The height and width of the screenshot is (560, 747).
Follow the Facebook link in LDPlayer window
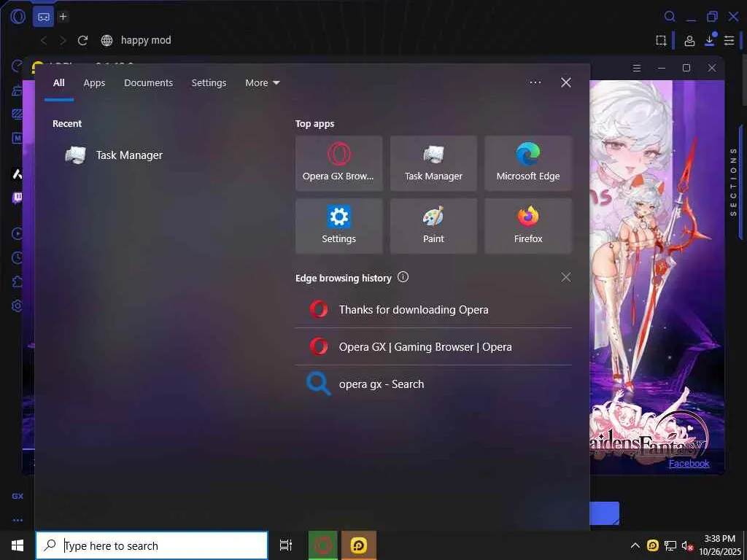[689, 463]
